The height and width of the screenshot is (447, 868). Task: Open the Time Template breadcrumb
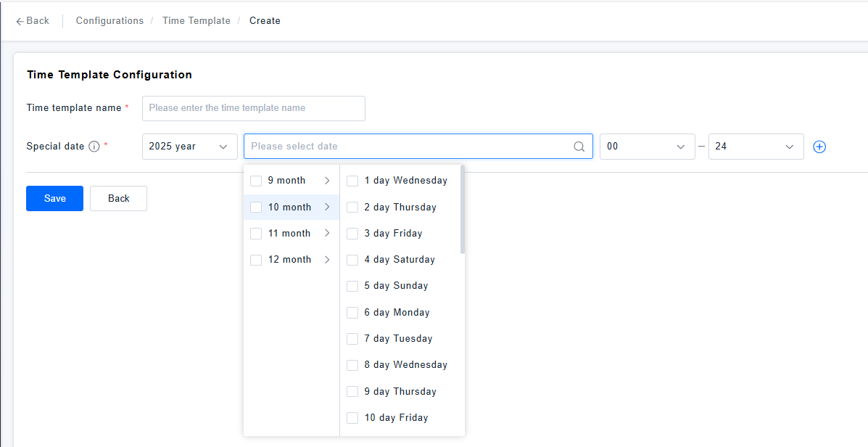coord(196,21)
